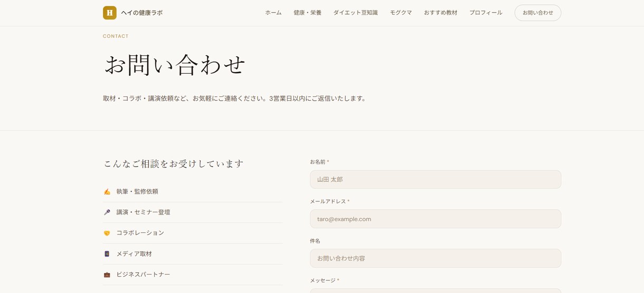The height and width of the screenshot is (293, 644).
Task: Click the mobile phone emoji icon
Action: [x=107, y=254]
